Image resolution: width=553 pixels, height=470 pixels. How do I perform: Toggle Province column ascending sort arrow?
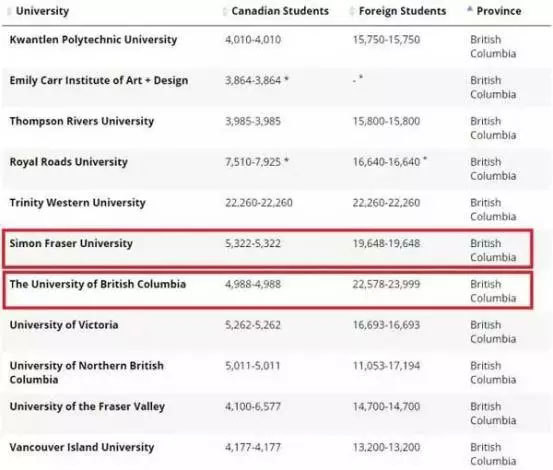point(469,10)
